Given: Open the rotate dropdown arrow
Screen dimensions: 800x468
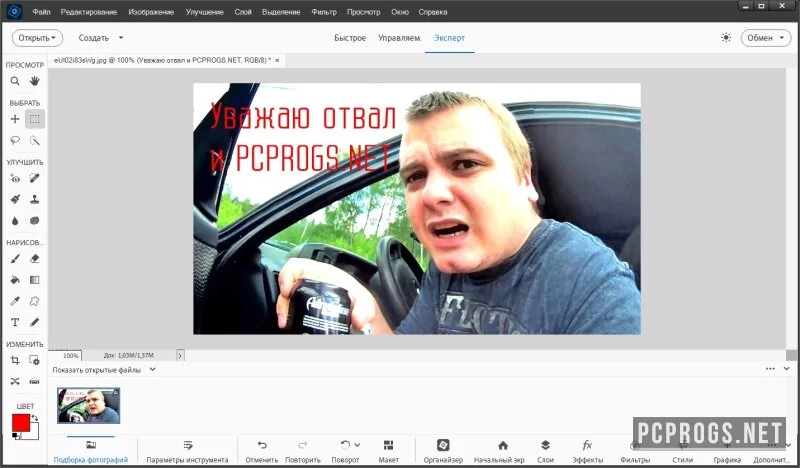Looking at the screenshot, I should point(357,445).
